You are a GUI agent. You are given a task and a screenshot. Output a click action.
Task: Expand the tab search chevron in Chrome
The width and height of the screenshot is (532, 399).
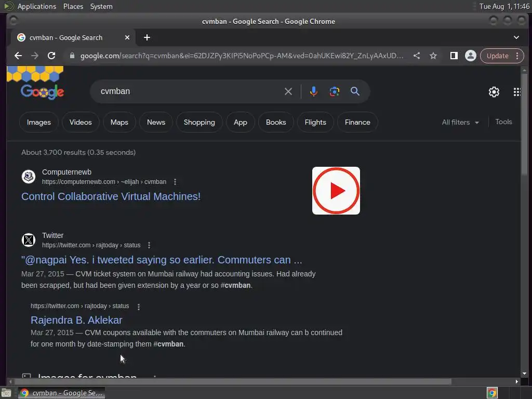pos(516,37)
